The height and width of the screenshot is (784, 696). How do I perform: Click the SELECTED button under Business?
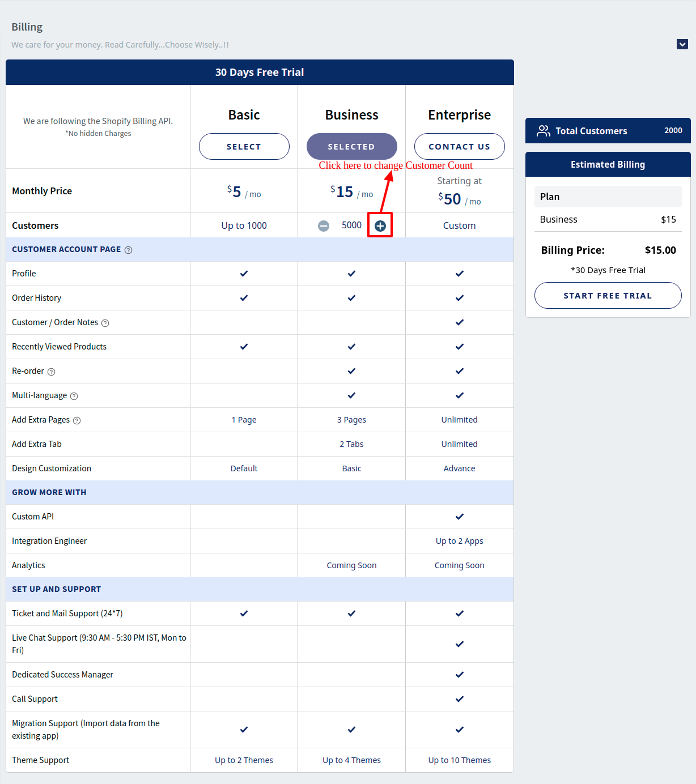tap(351, 146)
